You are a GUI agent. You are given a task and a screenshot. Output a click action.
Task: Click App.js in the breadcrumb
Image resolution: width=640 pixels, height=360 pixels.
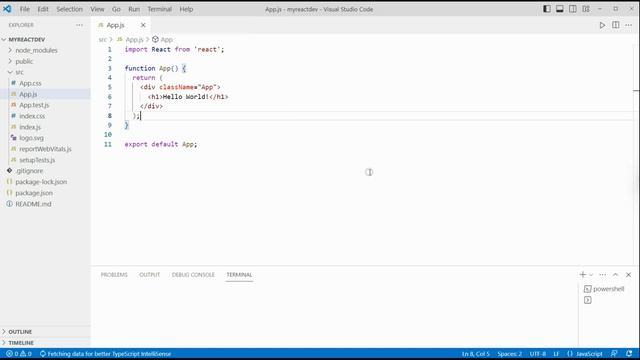coord(134,40)
